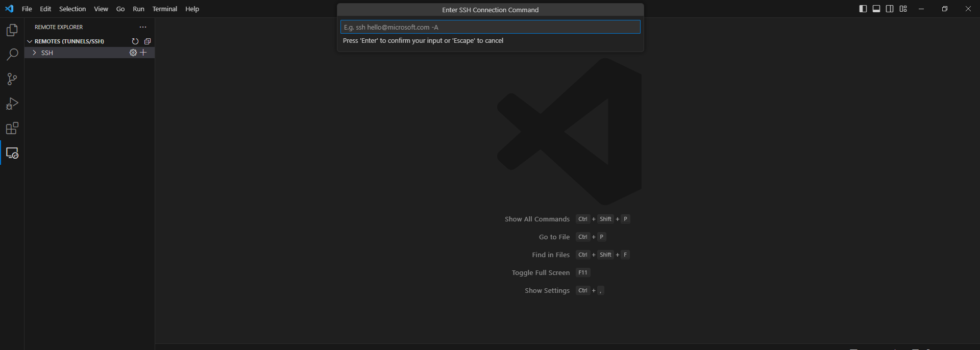Image resolution: width=980 pixels, height=350 pixels.
Task: Click the Go to File hint
Action: [x=554, y=237]
